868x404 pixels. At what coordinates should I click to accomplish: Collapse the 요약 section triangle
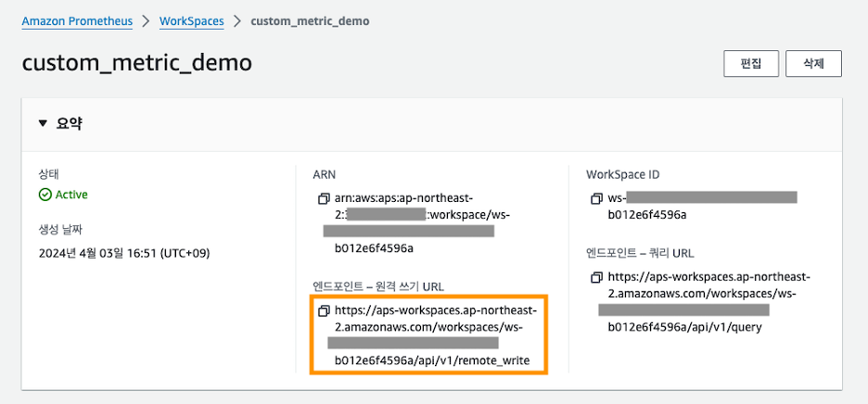(44, 124)
